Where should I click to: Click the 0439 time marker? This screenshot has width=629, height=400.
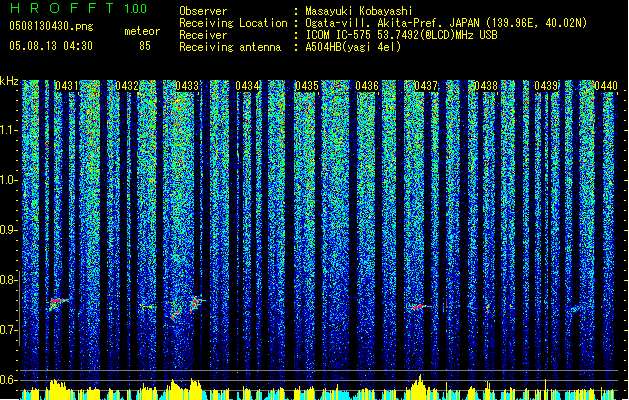click(x=546, y=86)
